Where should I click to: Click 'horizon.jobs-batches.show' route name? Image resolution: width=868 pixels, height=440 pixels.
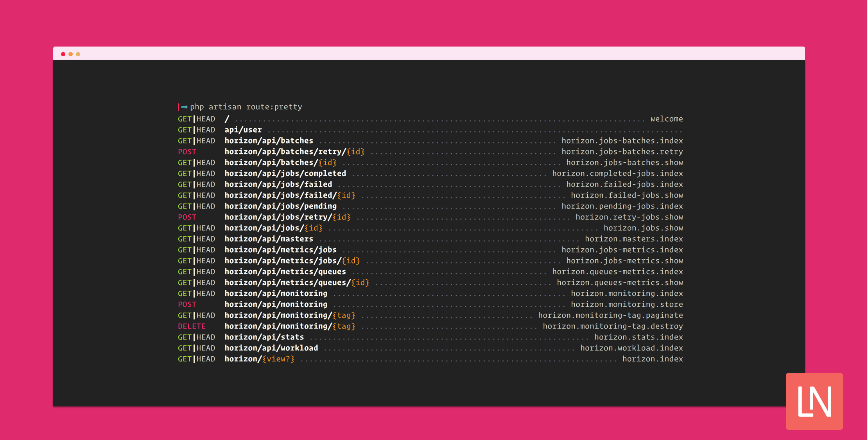pos(624,162)
